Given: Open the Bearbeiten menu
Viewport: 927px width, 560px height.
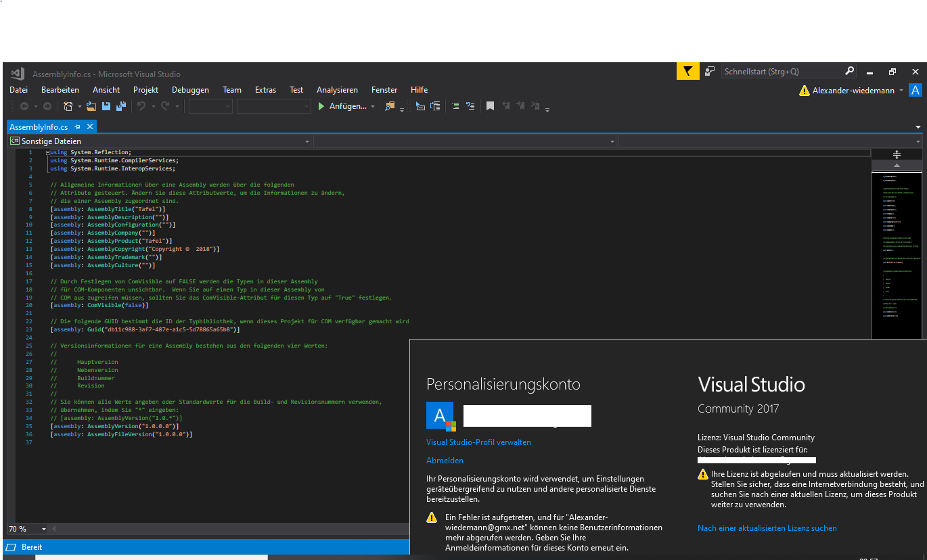Looking at the screenshot, I should (60, 90).
